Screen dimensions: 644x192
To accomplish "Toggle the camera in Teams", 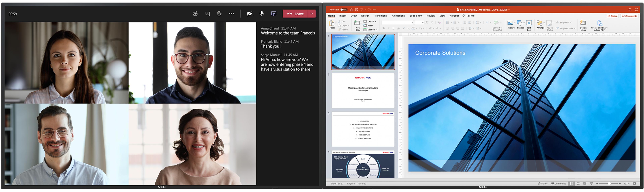I will tap(250, 14).
